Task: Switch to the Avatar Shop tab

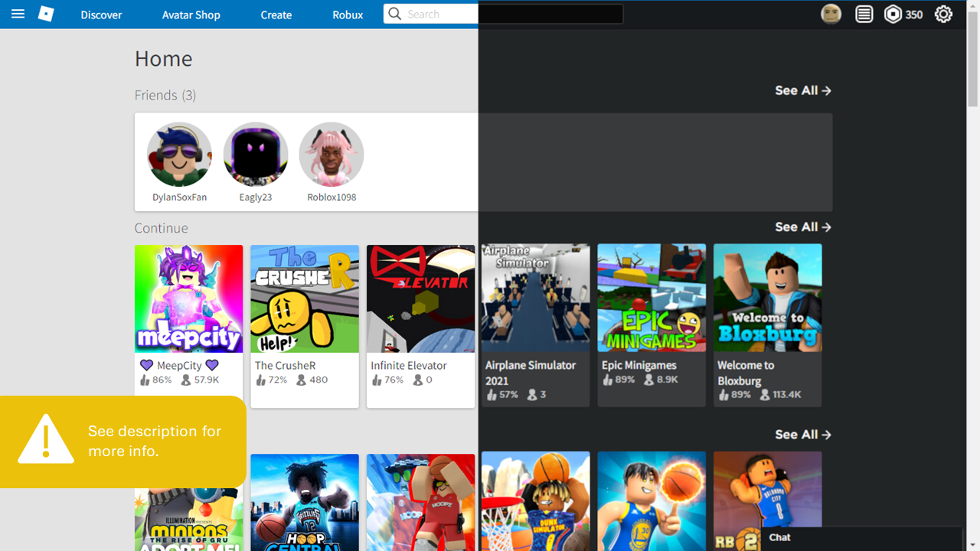Action: click(191, 15)
